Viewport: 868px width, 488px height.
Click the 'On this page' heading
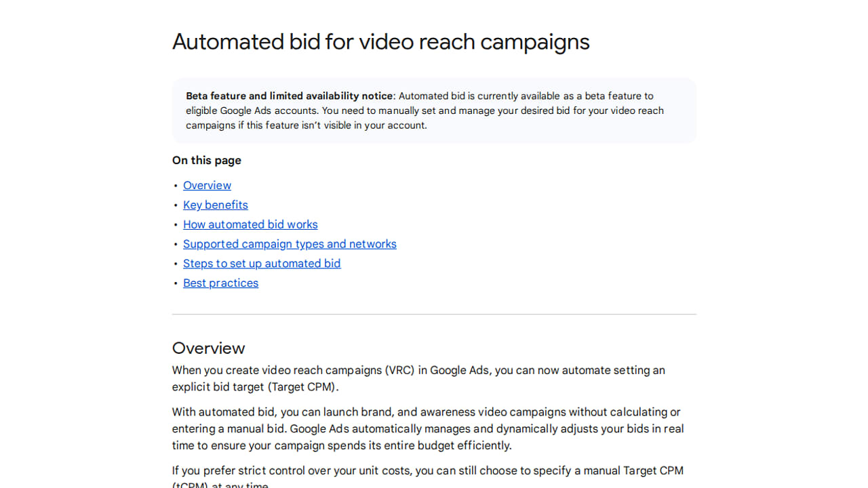tap(207, 161)
